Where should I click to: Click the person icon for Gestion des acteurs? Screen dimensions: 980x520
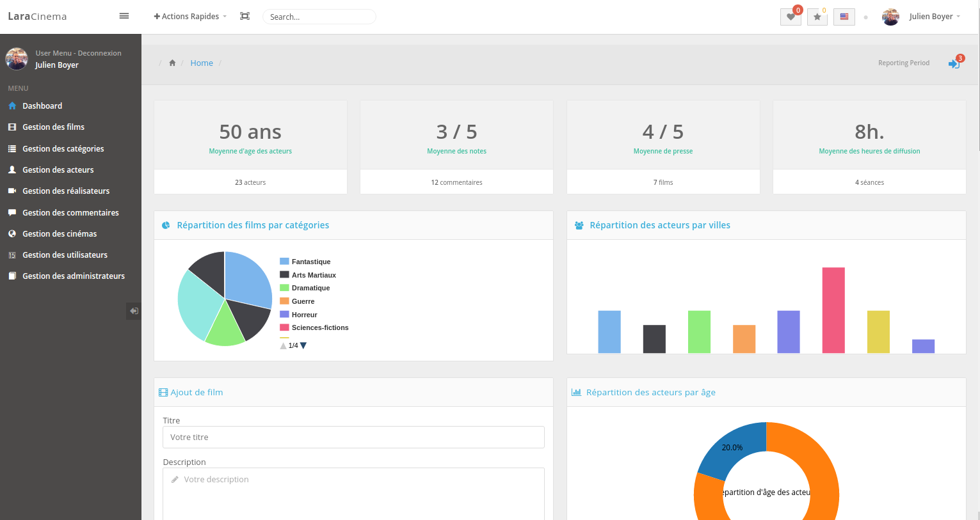click(12, 169)
